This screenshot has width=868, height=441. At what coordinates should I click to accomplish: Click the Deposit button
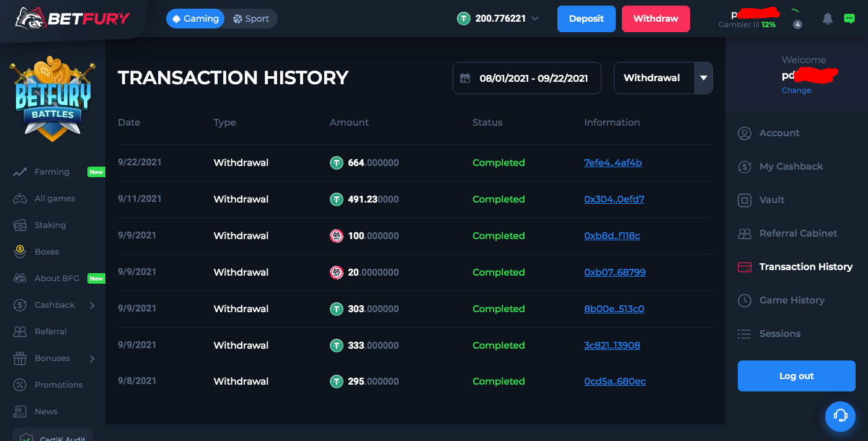pyautogui.click(x=587, y=19)
